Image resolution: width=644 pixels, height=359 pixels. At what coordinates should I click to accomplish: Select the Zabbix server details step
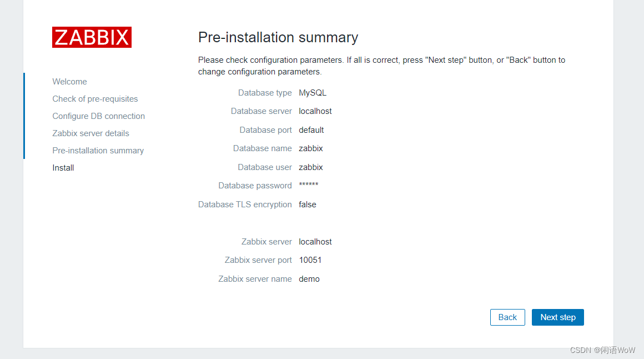click(90, 133)
